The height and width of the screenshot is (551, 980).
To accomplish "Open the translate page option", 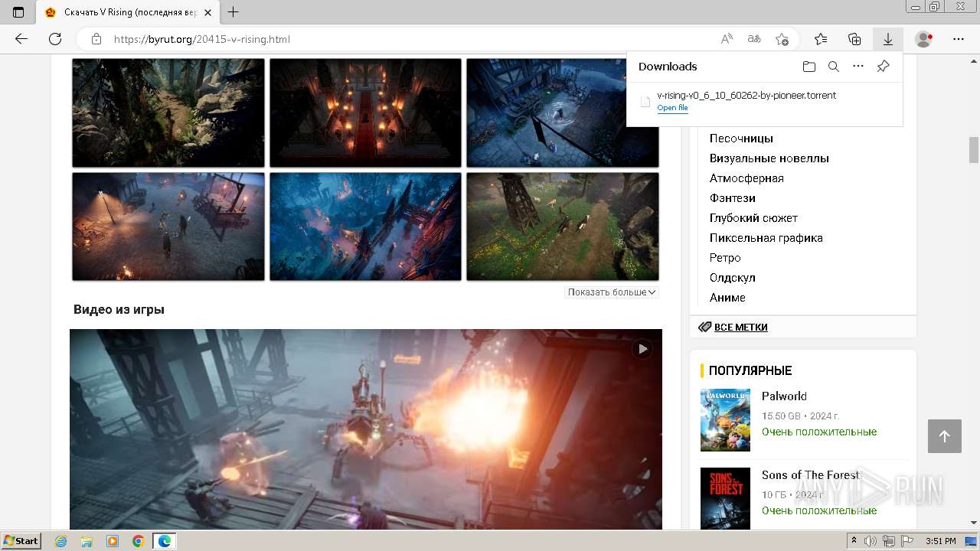I will [754, 39].
